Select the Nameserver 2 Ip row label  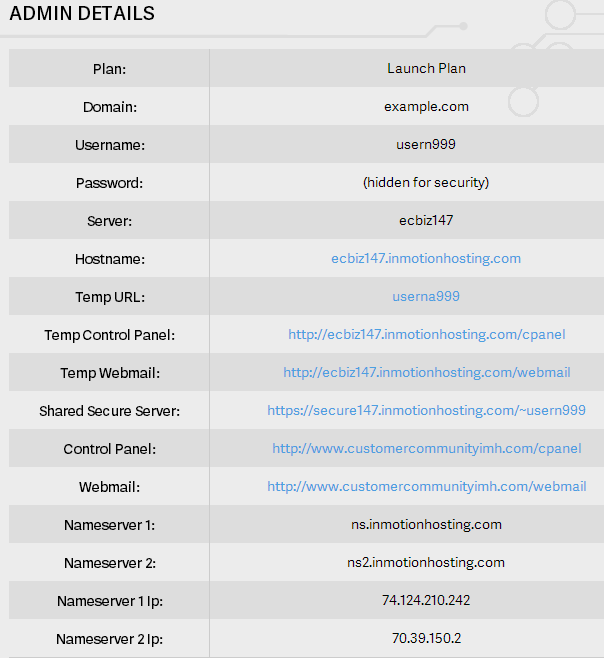point(110,639)
